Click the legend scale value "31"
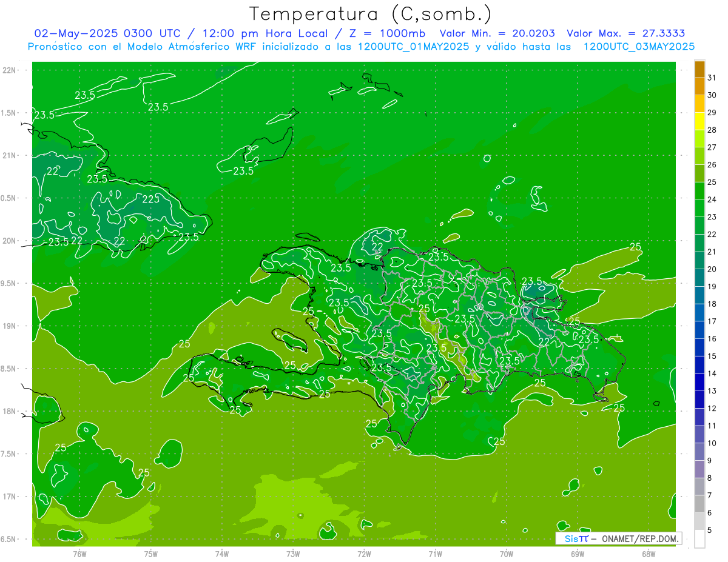728x562 pixels. (x=712, y=78)
